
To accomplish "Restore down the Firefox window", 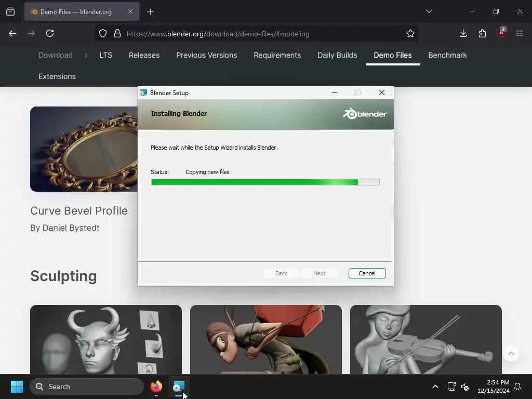I will (496, 11).
